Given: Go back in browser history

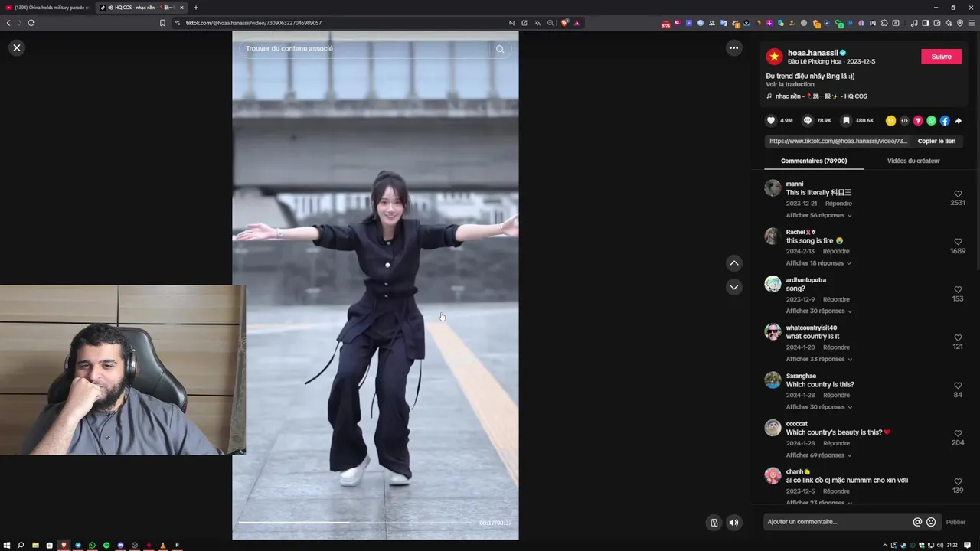Looking at the screenshot, I should pos(8,23).
